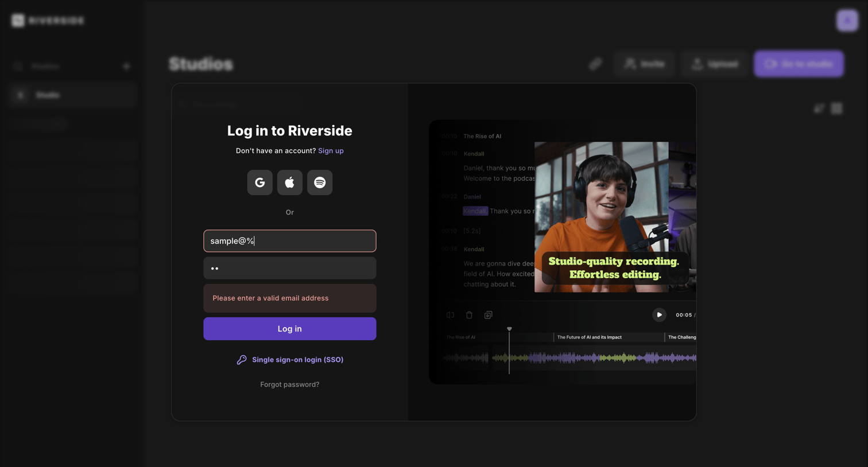Screen dimensions: 868x467
Task: Click the purple Log in button
Action: click(x=290, y=329)
